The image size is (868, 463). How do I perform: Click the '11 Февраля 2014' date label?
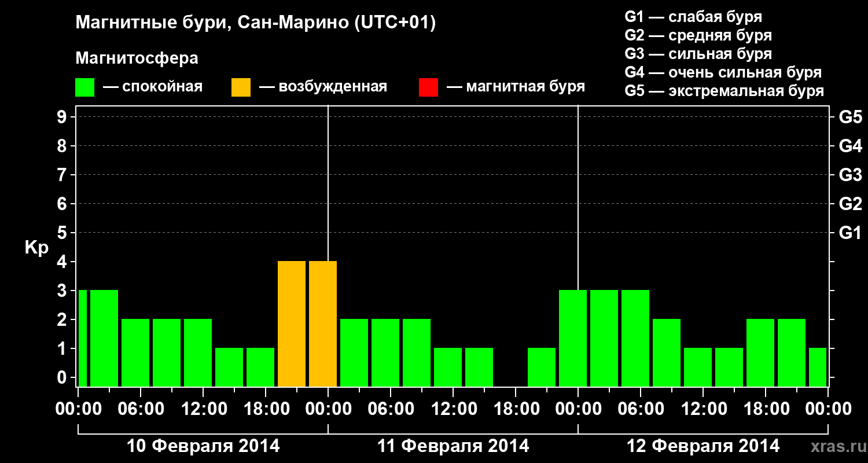click(x=453, y=446)
